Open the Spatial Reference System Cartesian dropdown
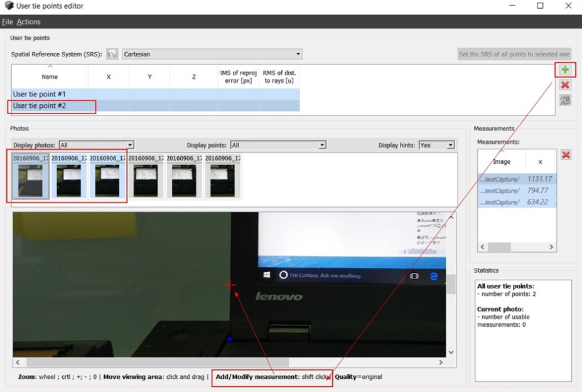The image size is (582, 392). 212,55
